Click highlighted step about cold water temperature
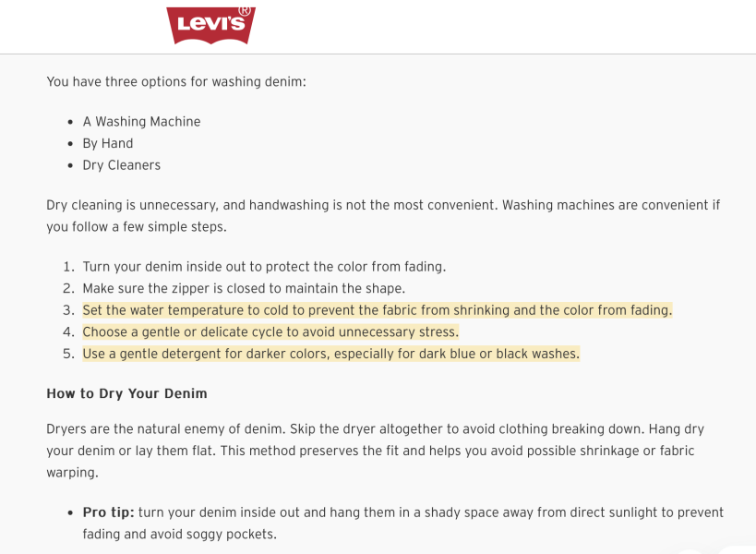 tap(377, 310)
